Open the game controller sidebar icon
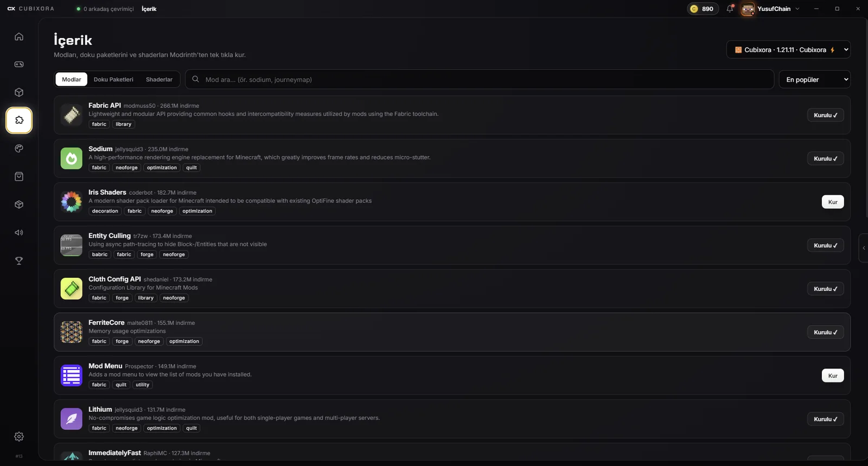 tap(19, 64)
